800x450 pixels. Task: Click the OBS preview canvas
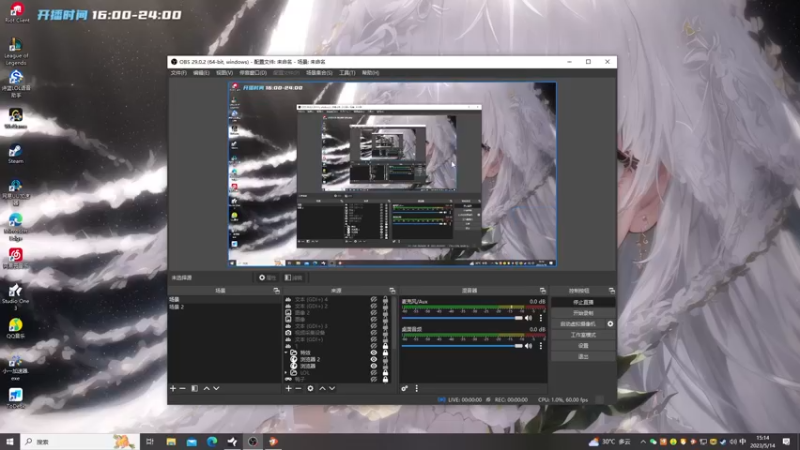click(x=392, y=174)
